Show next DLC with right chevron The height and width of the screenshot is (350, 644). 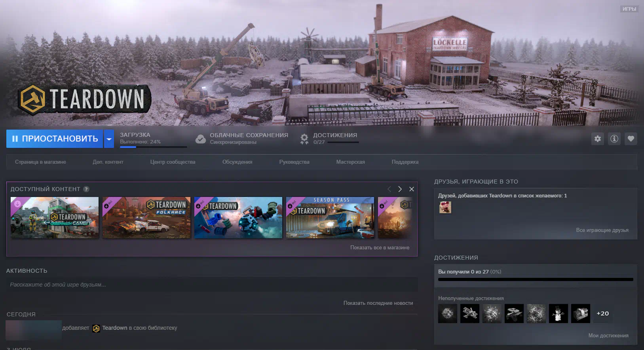(x=400, y=189)
